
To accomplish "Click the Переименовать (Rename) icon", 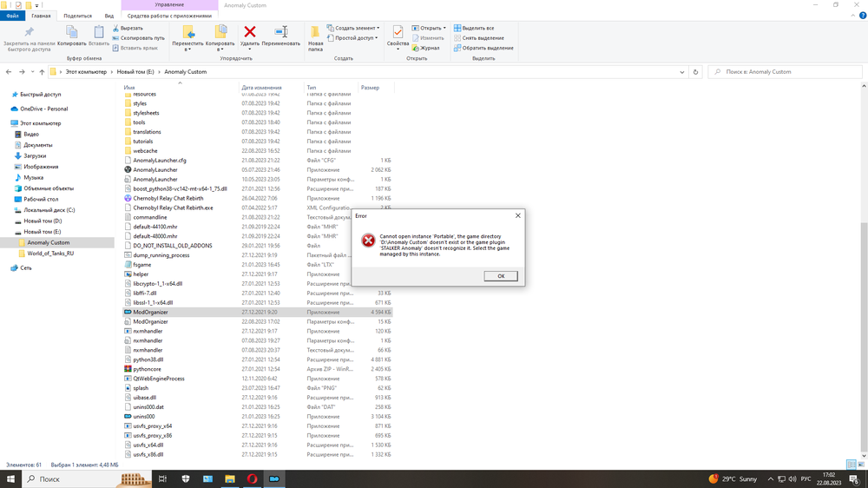I will click(x=280, y=36).
